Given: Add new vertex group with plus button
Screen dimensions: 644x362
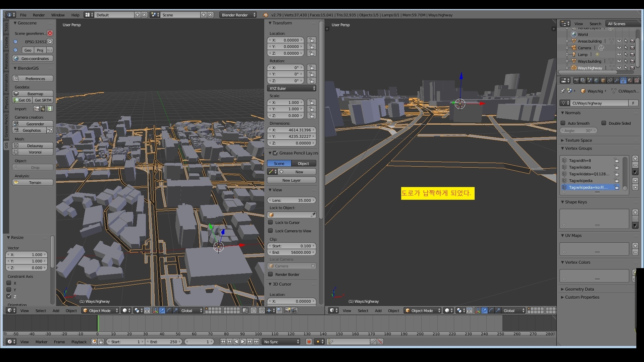Looking at the screenshot, I should [635, 159].
